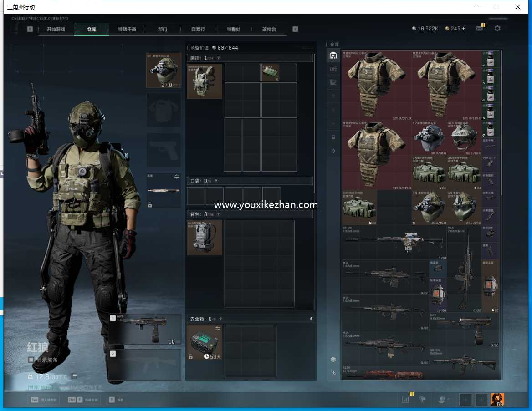
Task: Open the settings gear in top bar
Action: click(497, 29)
